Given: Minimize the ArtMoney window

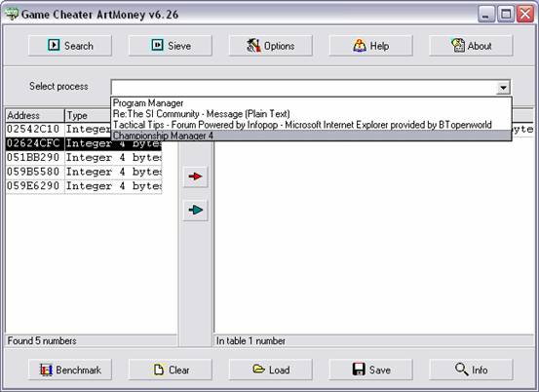Looking at the screenshot, I should pyautogui.click(x=486, y=14).
